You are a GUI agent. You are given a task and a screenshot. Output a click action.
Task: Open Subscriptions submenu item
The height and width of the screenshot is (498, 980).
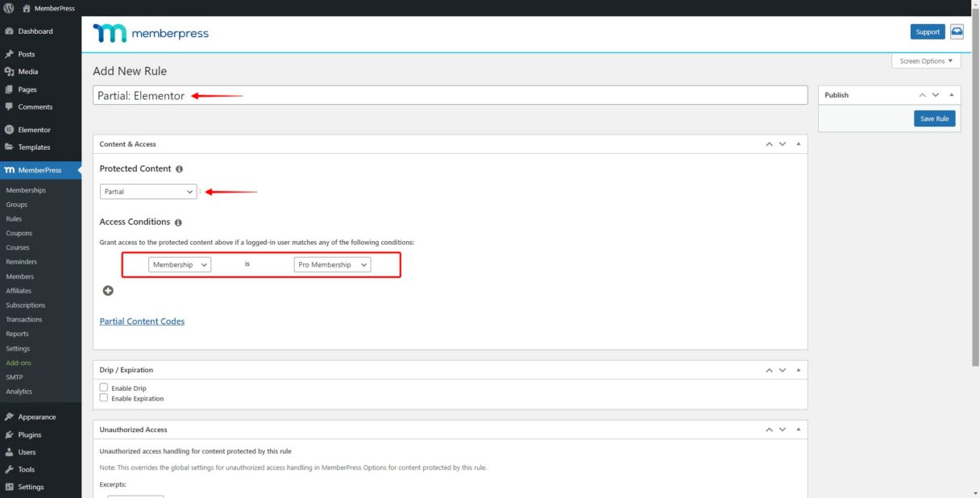26,305
